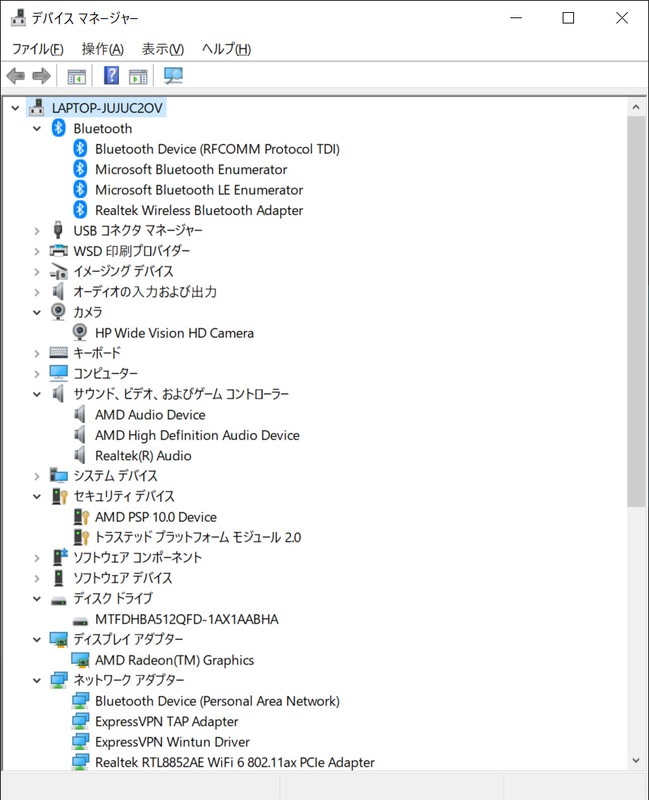This screenshot has height=800, width=649.
Task: Click the Forward arrow toolbar icon
Action: coord(41,76)
